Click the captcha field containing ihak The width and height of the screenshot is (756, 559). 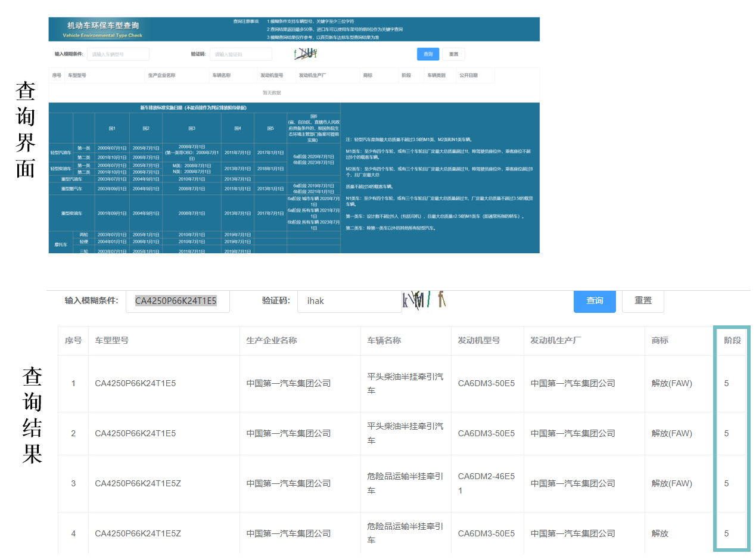point(349,301)
